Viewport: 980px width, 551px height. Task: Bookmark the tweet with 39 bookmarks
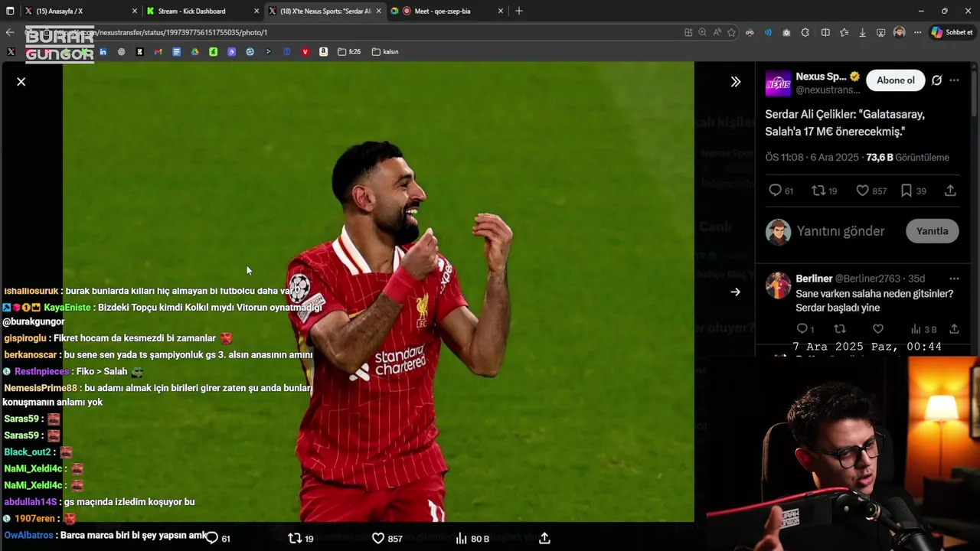(906, 191)
